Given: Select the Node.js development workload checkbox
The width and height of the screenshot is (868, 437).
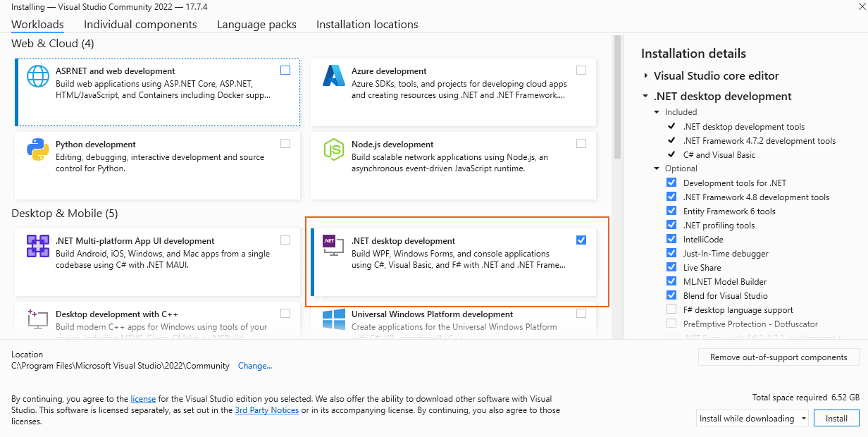Looking at the screenshot, I should coord(581,143).
